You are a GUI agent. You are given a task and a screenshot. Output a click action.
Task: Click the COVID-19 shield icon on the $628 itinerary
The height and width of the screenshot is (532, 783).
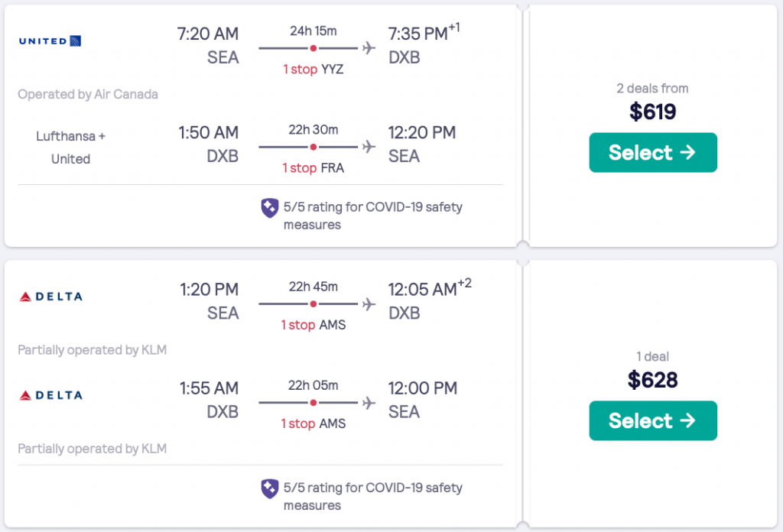click(270, 488)
